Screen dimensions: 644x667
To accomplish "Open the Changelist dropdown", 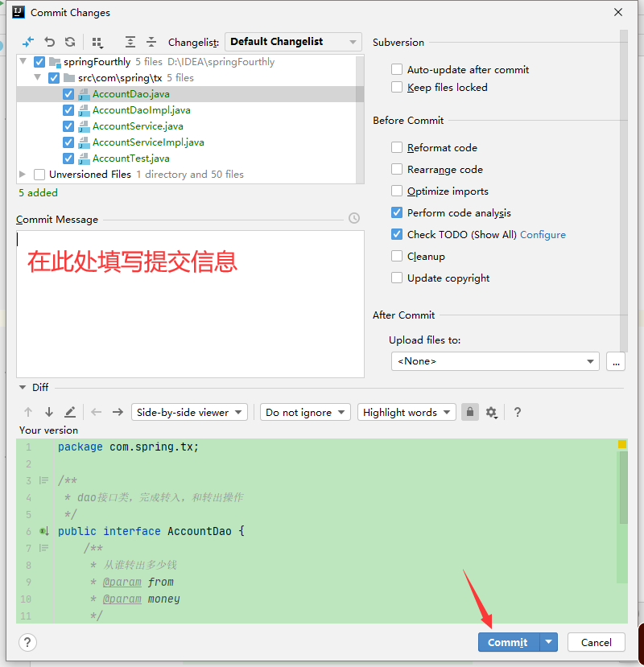I will click(x=293, y=42).
